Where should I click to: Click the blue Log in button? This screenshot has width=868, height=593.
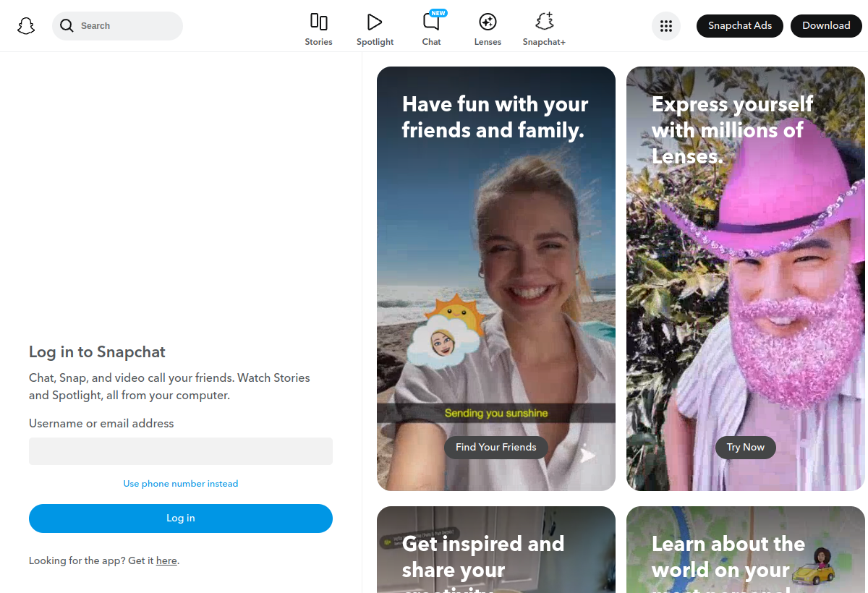(x=181, y=519)
